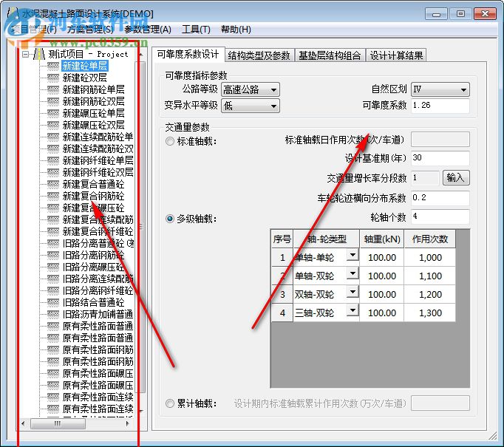Click the 轴重 cell in row 2
Screen dimensions: 504x447
click(382, 276)
